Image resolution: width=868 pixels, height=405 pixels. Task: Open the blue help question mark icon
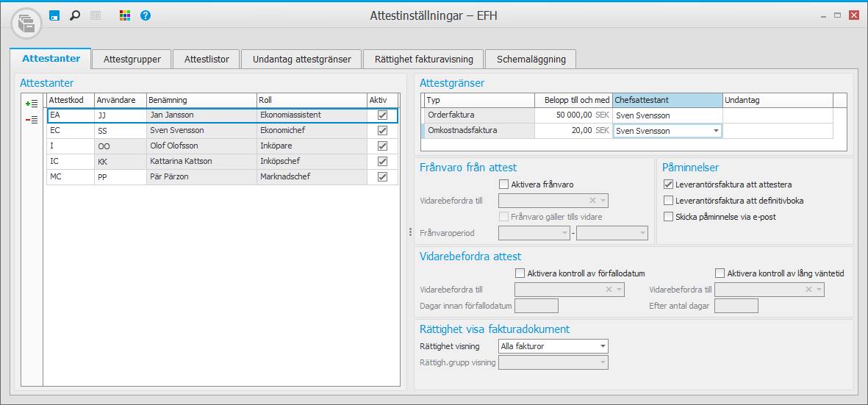146,15
